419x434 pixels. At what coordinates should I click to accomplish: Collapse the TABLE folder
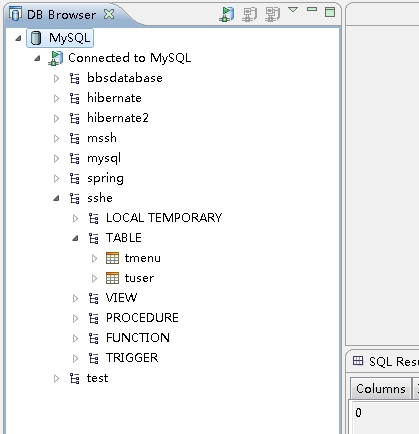75,239
